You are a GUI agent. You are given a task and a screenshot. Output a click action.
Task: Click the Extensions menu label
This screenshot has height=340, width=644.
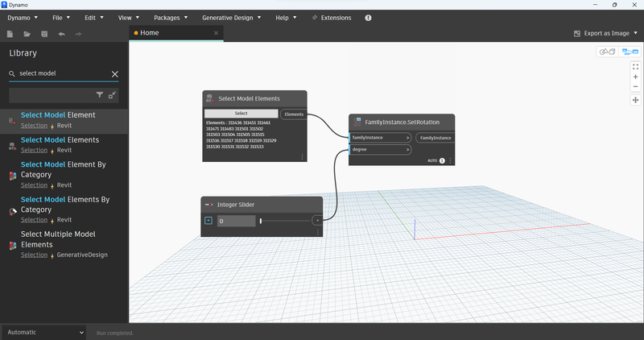click(x=336, y=18)
